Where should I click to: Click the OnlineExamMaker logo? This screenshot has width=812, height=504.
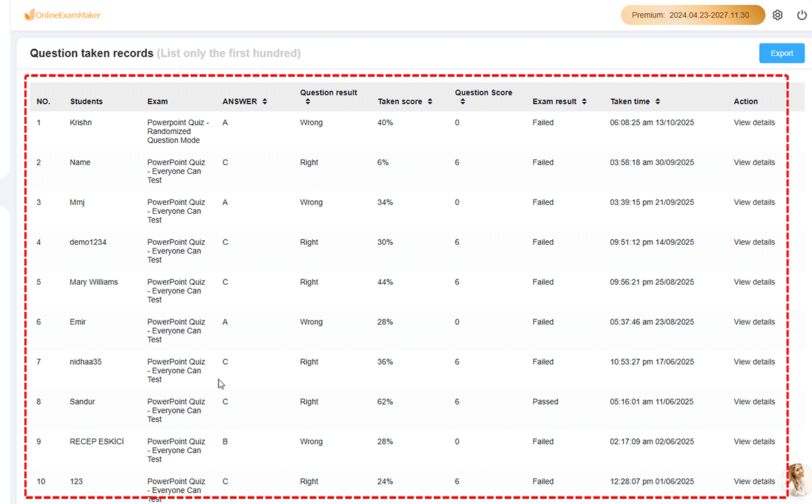pyautogui.click(x=62, y=15)
